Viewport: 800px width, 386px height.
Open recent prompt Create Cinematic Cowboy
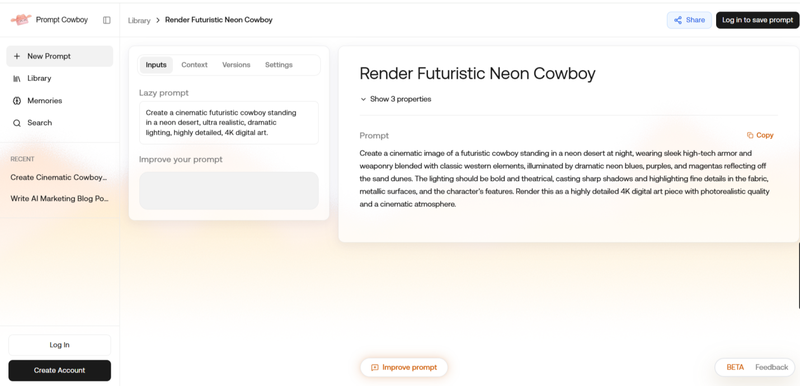click(59, 177)
